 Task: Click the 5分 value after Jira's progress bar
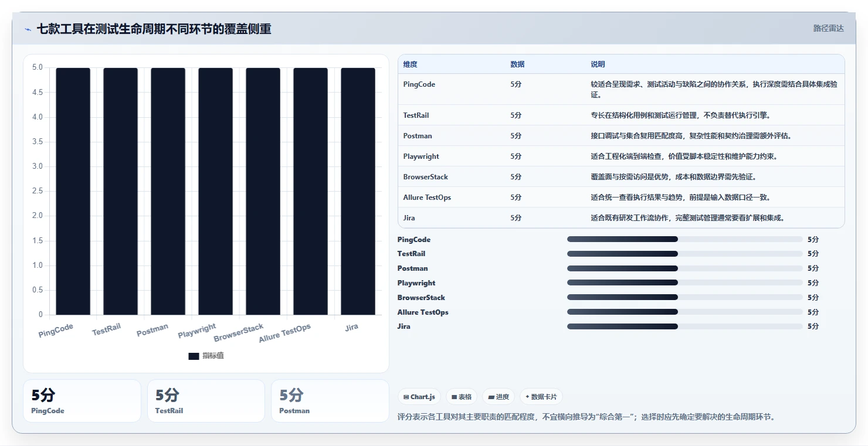[x=813, y=326]
